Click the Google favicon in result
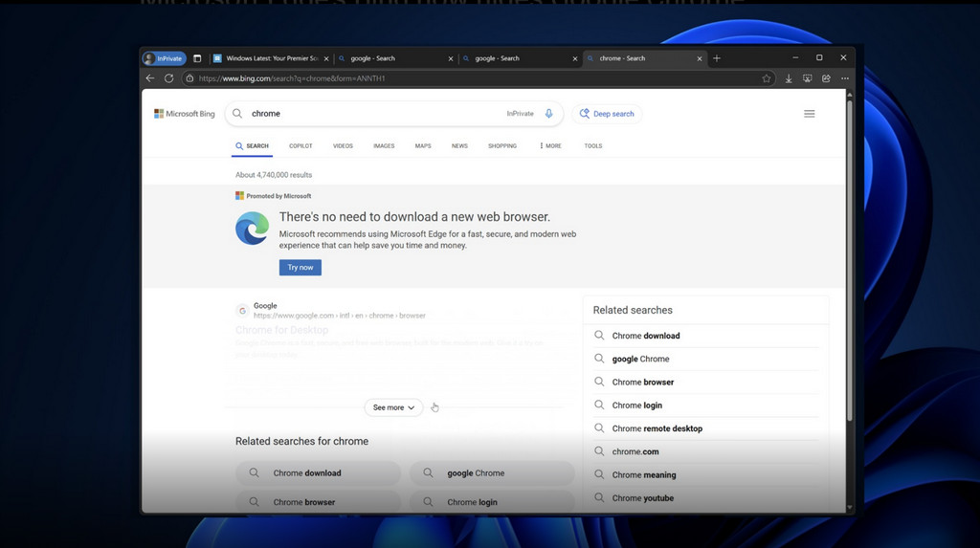Viewport: 980px width, 548px height. [x=242, y=311]
